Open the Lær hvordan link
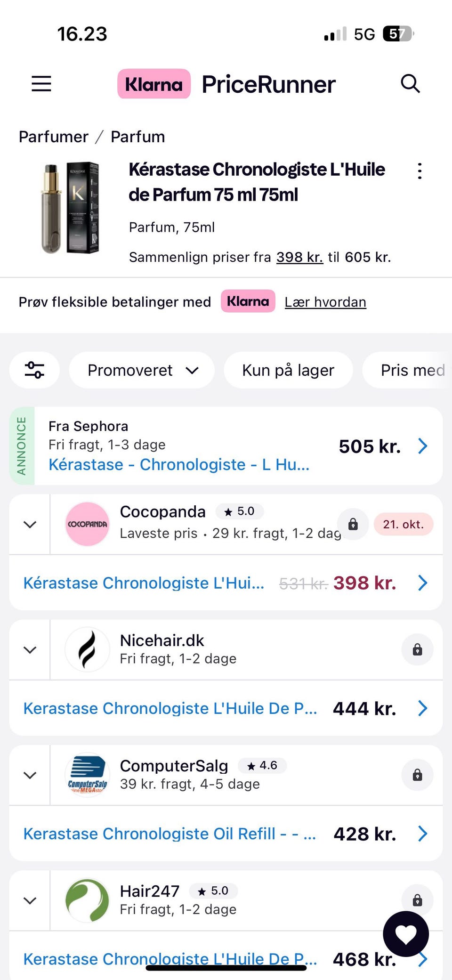 pyautogui.click(x=325, y=302)
